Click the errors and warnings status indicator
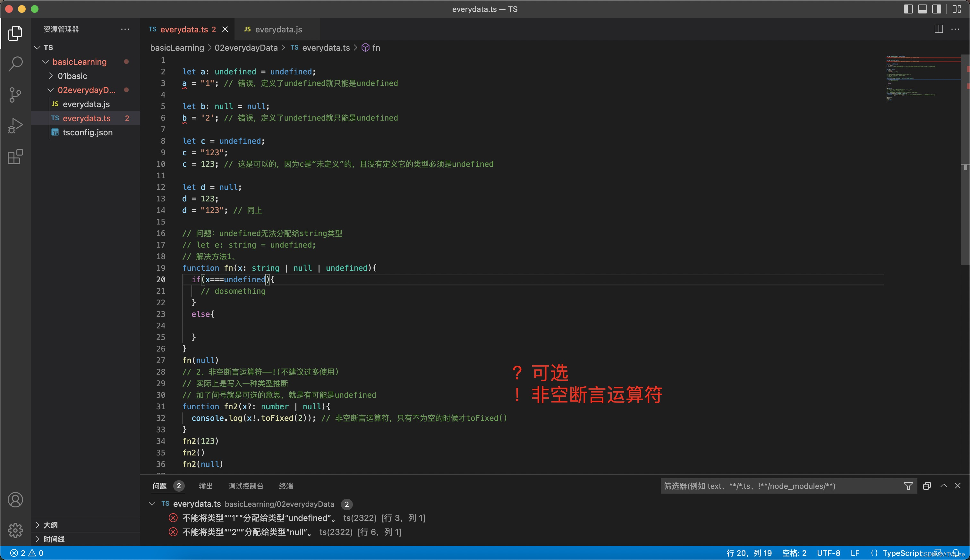Screen dimensions: 970x560 coord(27,553)
